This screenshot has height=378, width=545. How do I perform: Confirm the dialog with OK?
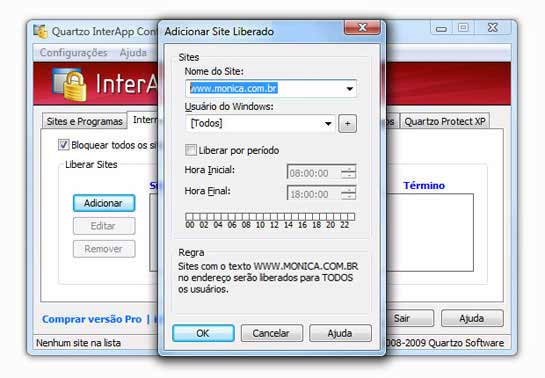point(203,333)
